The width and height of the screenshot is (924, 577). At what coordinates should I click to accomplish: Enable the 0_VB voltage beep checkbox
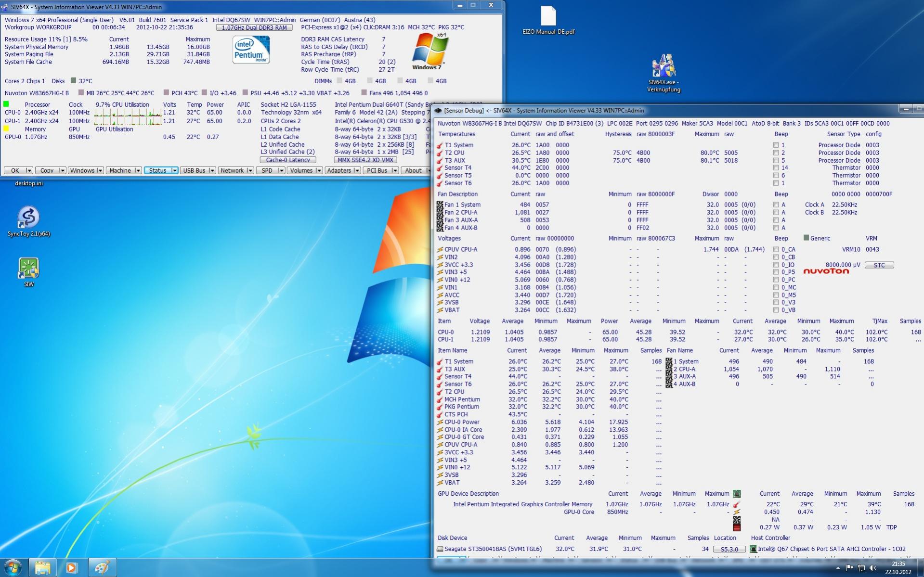coord(776,310)
